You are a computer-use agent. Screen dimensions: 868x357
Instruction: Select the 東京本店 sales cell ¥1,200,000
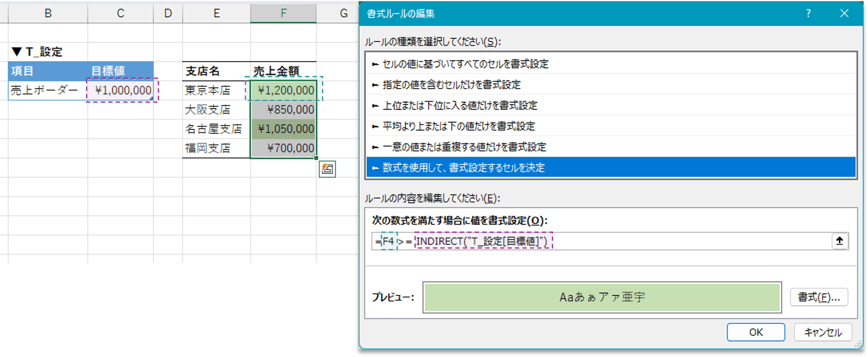pyautogui.click(x=284, y=90)
